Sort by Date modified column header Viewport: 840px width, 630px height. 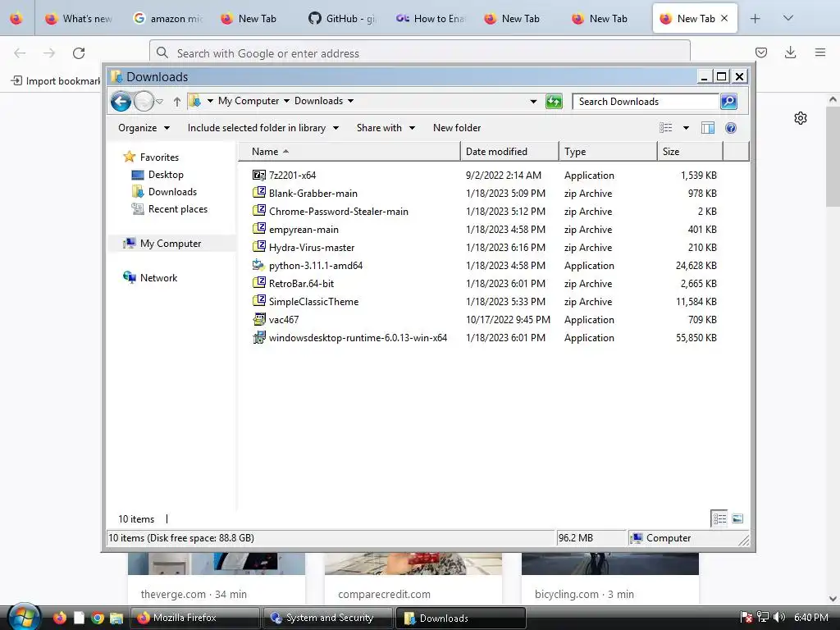(x=509, y=151)
